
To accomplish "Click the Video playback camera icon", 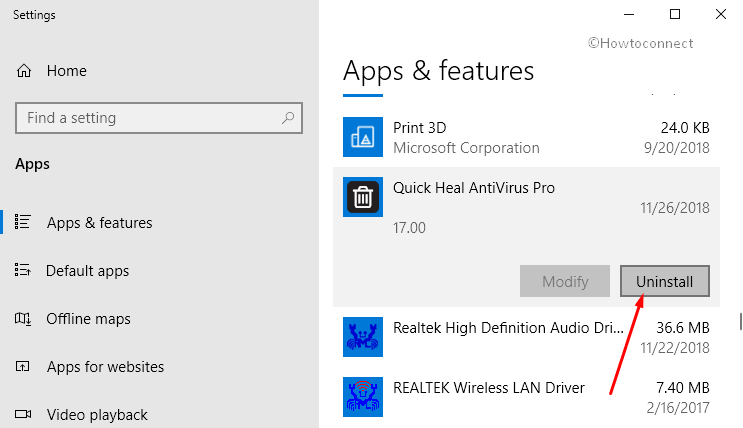I will pyautogui.click(x=23, y=414).
